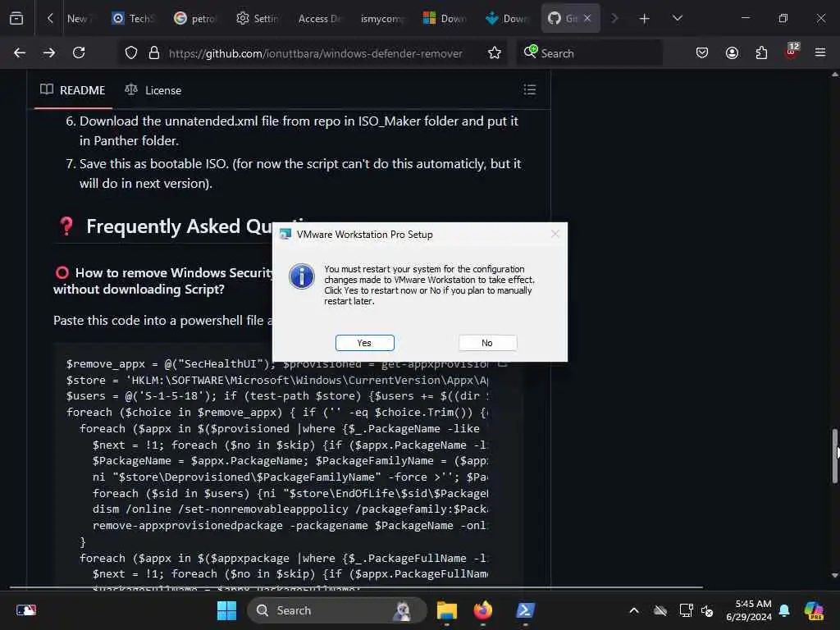Switch to the ismycomp tab
Viewport: 840px width, 630px height.
coord(382,18)
